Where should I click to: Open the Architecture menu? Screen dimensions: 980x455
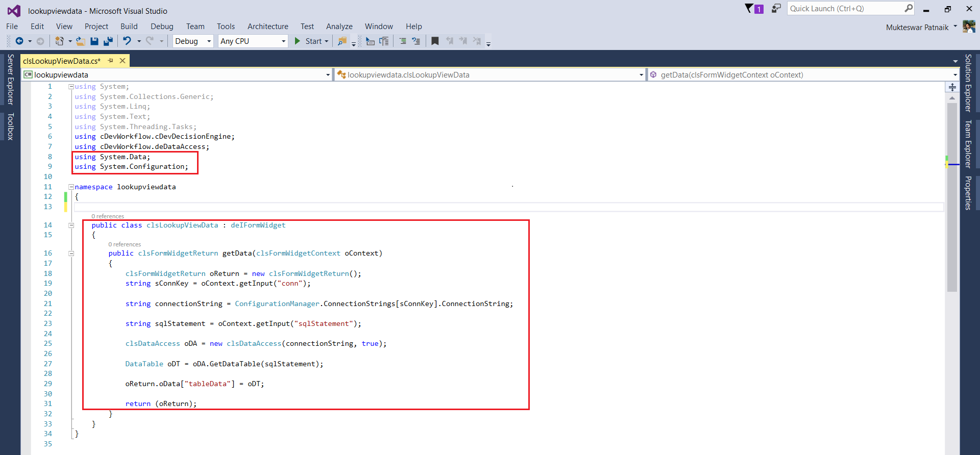tap(268, 27)
